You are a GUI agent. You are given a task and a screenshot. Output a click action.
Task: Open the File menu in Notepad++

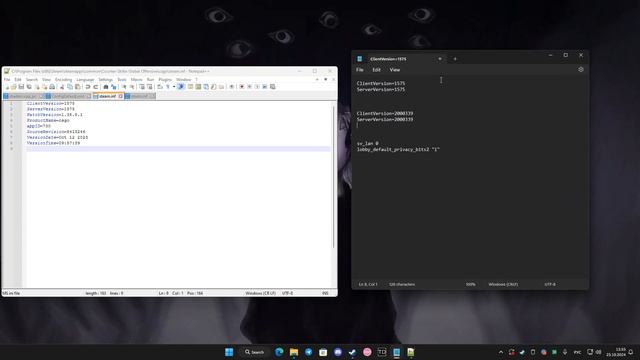click(x=7, y=80)
